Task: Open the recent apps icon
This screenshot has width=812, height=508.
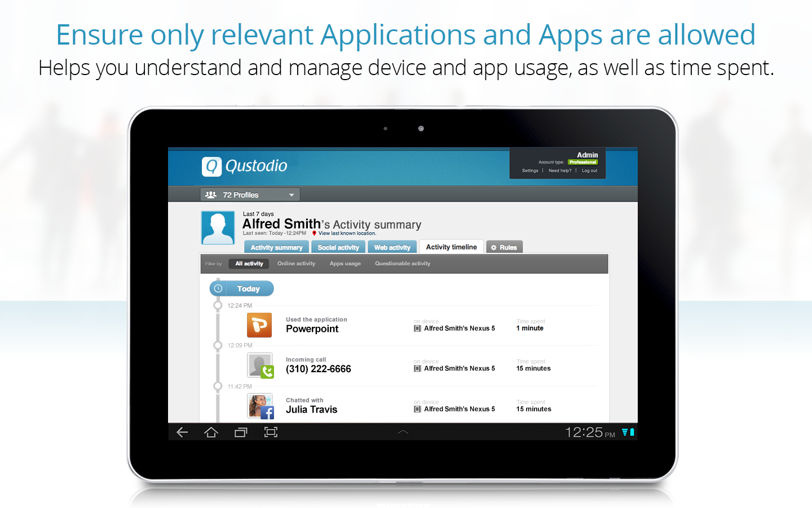Action: point(241,432)
